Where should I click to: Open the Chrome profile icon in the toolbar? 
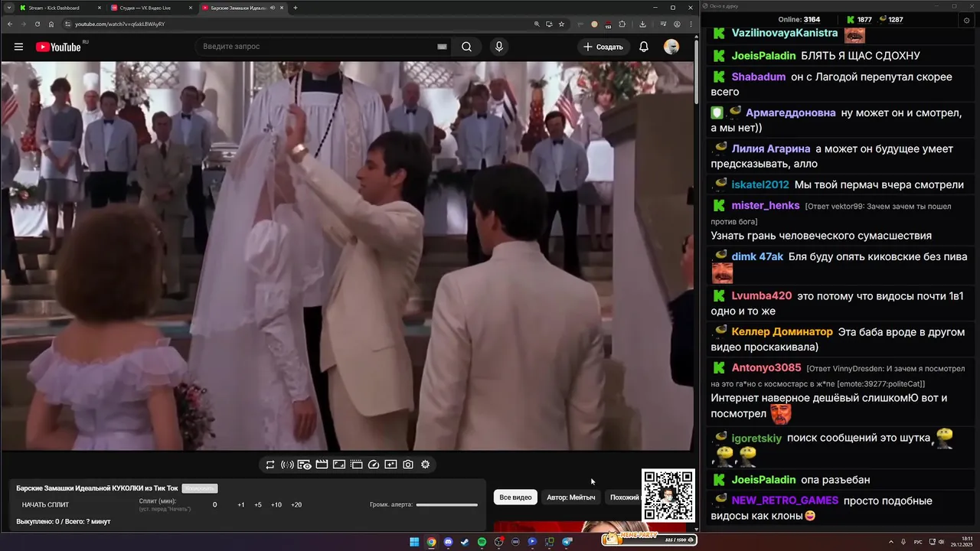point(677,24)
